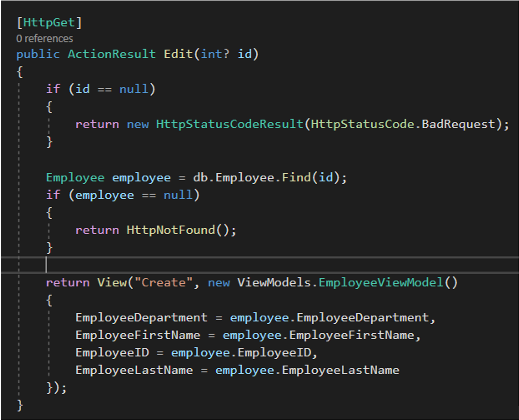This screenshot has width=519, height=420.
Task: Click the Employee type declaration
Action: (x=75, y=177)
